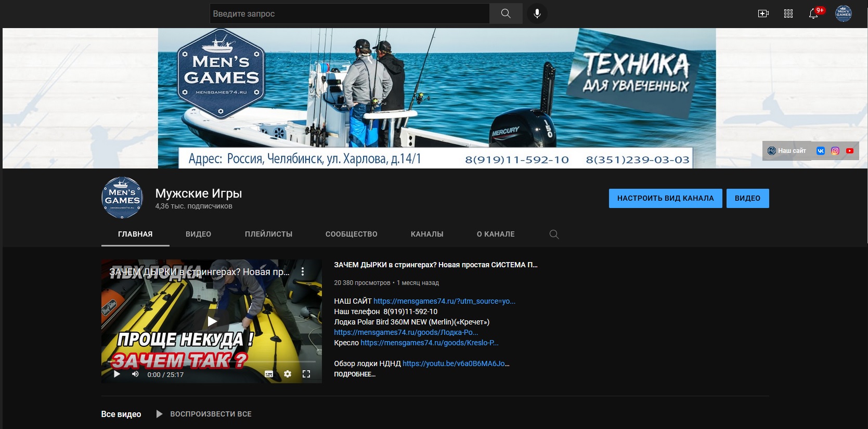Click the channel name 'Мужские Игры'
The width and height of the screenshot is (868, 429).
coord(199,193)
